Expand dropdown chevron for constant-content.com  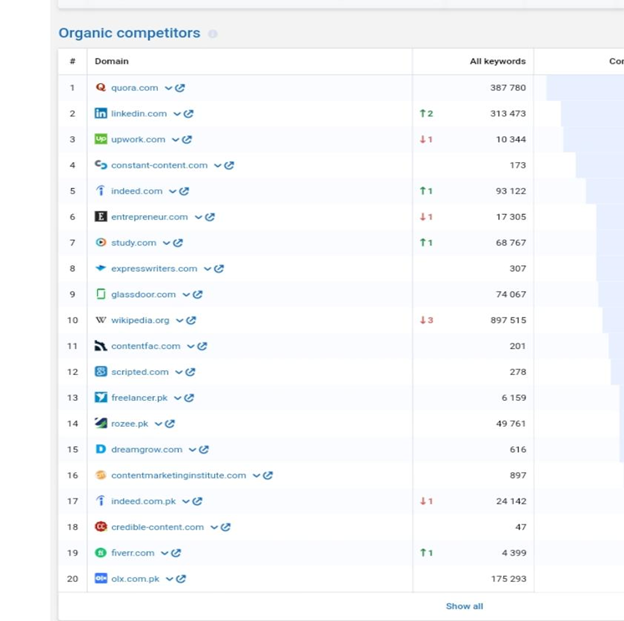[x=218, y=166]
